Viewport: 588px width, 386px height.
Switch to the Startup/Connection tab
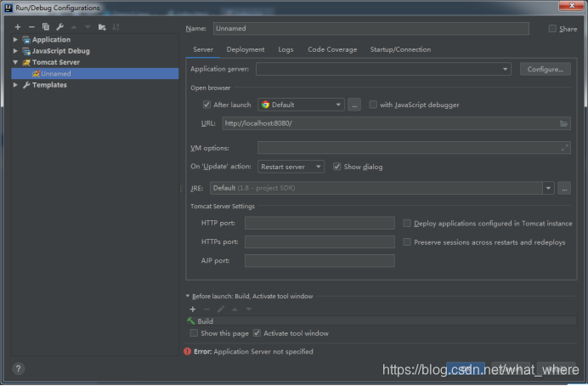pos(400,49)
